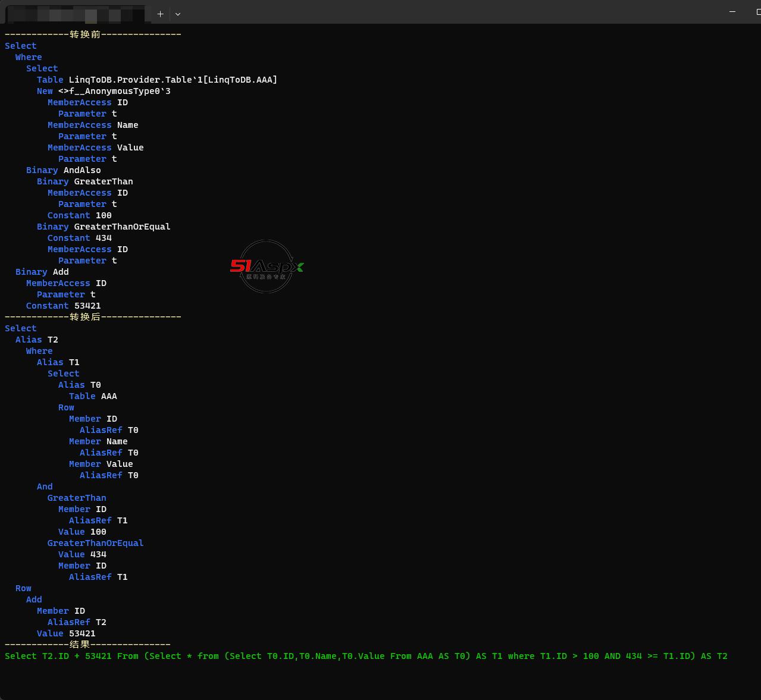Click the '转换前' header line

(93, 34)
